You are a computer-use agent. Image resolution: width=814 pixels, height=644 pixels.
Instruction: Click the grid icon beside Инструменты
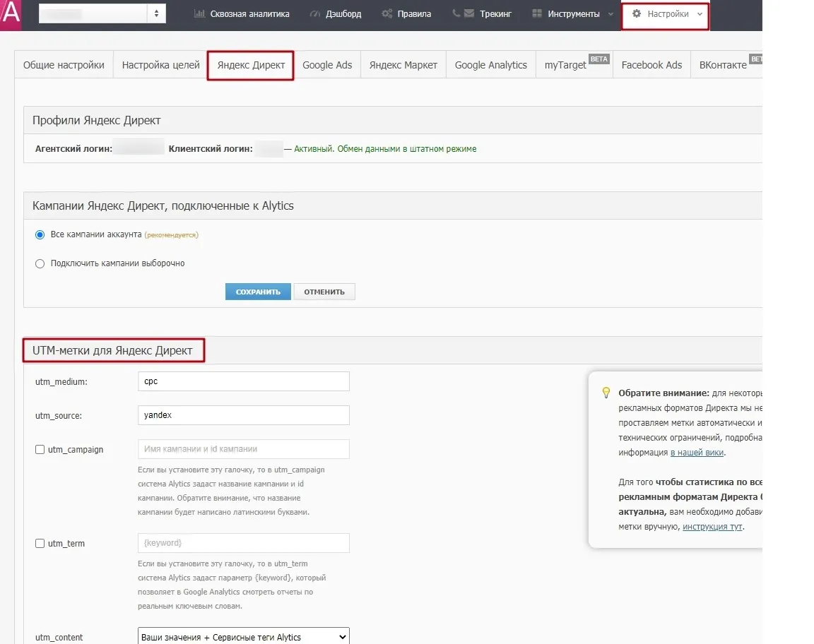537,13
